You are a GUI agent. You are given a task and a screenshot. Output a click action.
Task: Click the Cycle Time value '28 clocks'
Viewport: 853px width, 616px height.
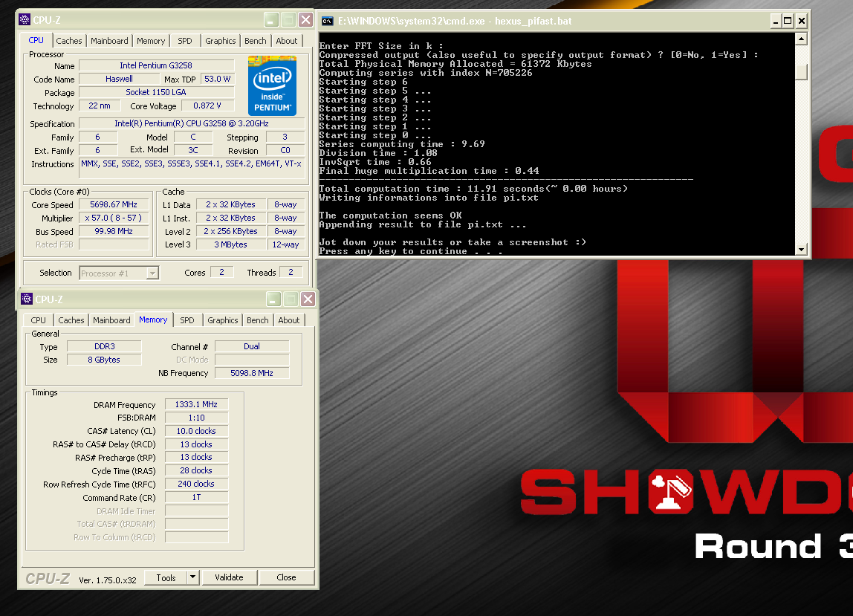pyautogui.click(x=196, y=470)
